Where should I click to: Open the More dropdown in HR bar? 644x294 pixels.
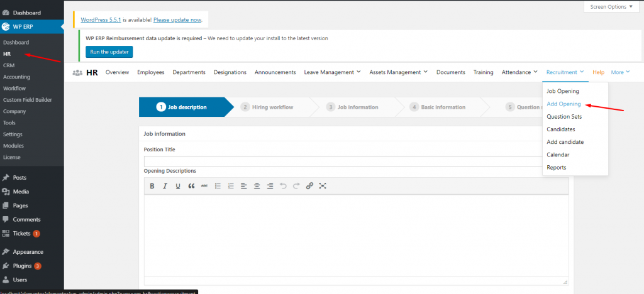[620, 72]
